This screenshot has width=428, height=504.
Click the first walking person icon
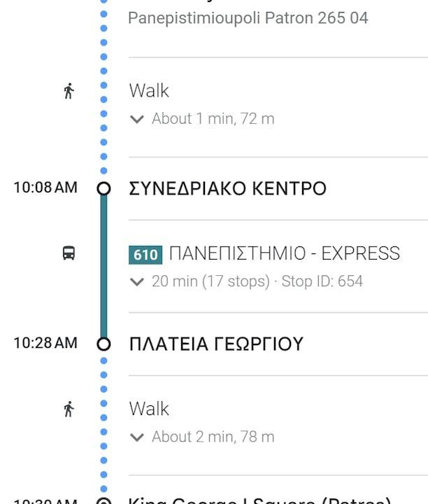(69, 91)
